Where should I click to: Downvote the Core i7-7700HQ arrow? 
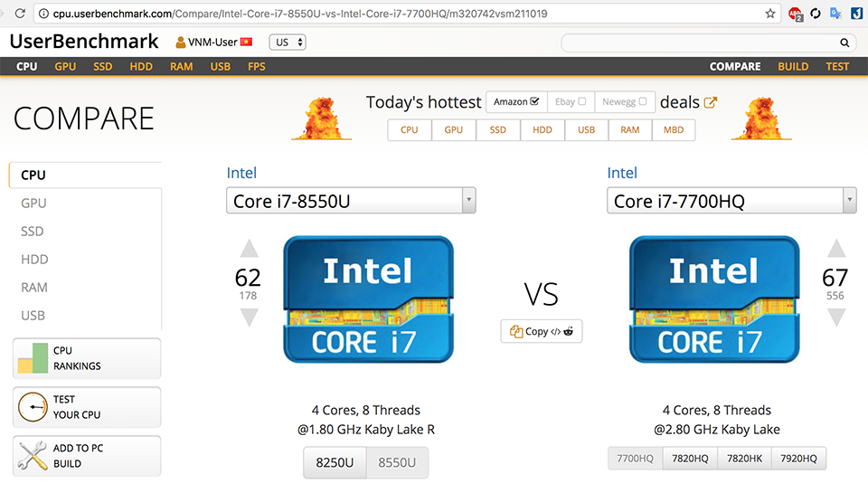[x=836, y=317]
